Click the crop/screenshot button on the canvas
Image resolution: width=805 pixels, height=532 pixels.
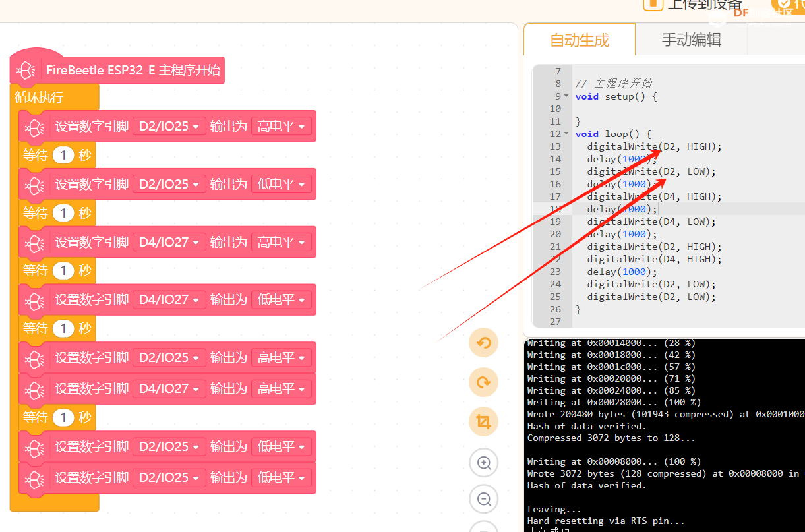[483, 422]
